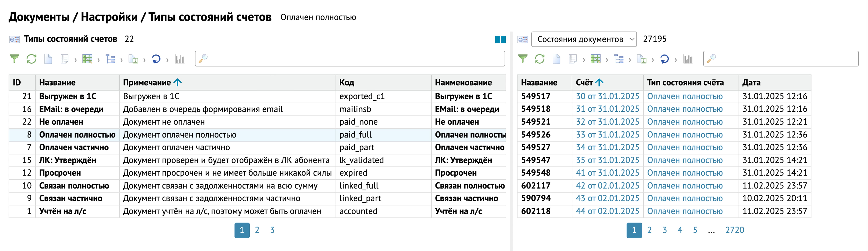
Task: Open bar chart icon in right toolbar
Action: tap(688, 59)
